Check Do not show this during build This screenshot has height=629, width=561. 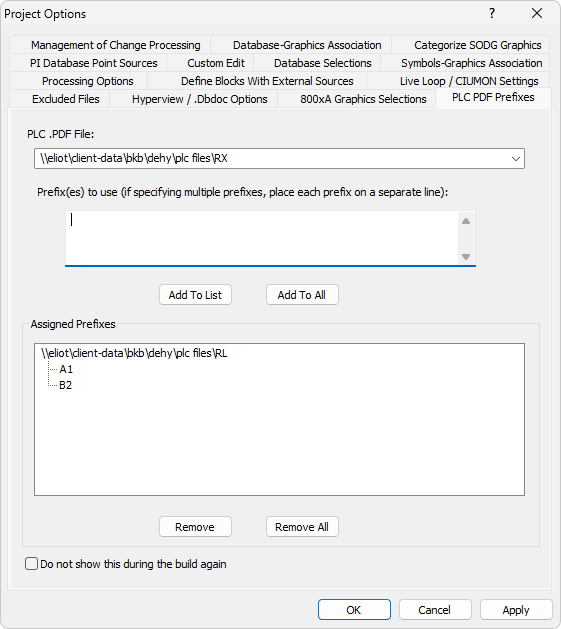click(31, 564)
